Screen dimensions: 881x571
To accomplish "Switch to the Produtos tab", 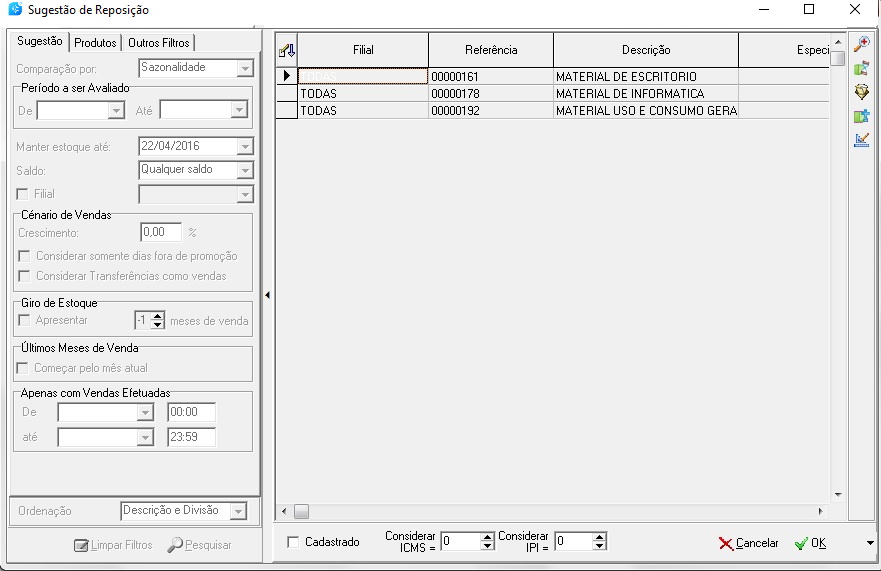I will (95, 42).
